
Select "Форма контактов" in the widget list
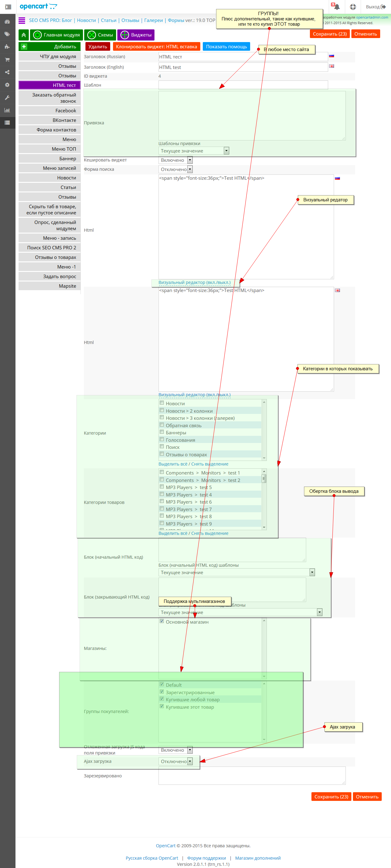[50, 130]
